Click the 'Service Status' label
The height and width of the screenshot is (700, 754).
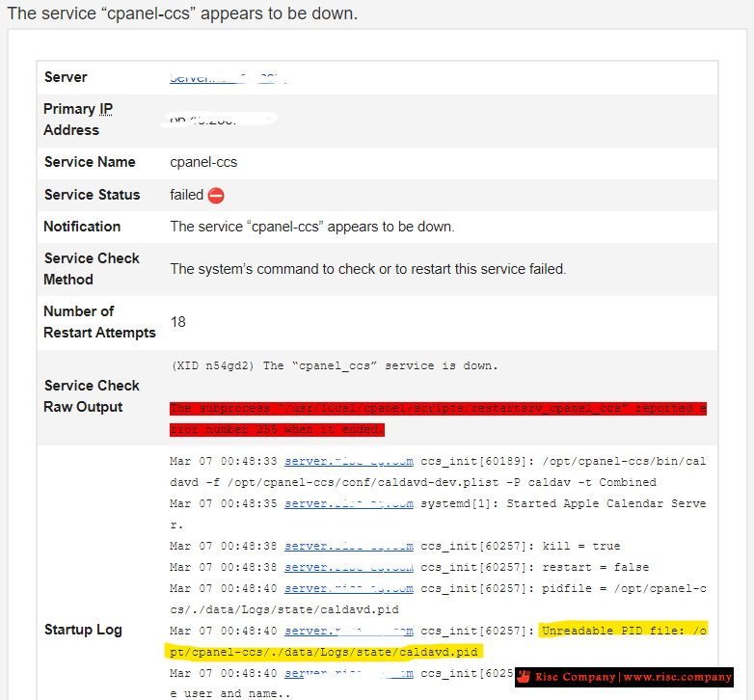coord(93,195)
